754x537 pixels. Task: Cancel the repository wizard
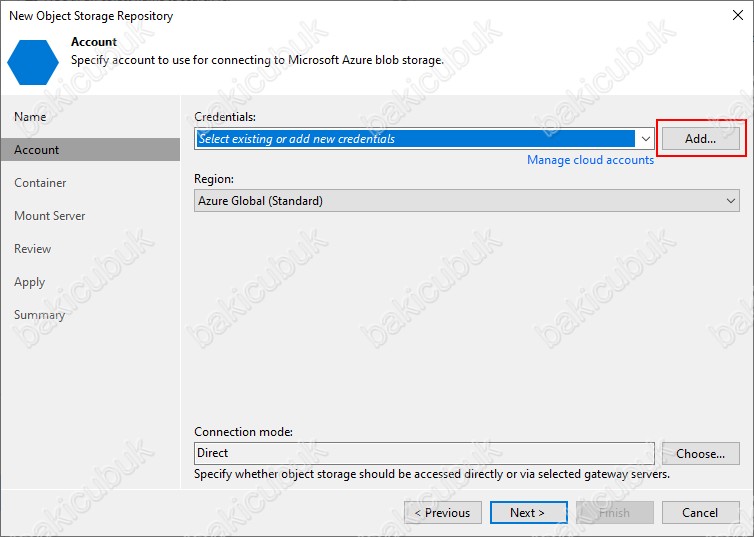pos(700,512)
